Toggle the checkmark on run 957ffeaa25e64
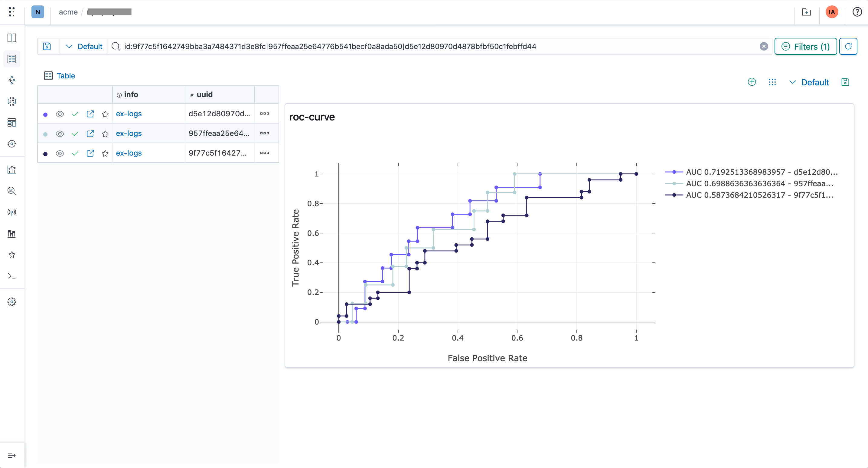Screen dimensions: 868x468 point(75,134)
